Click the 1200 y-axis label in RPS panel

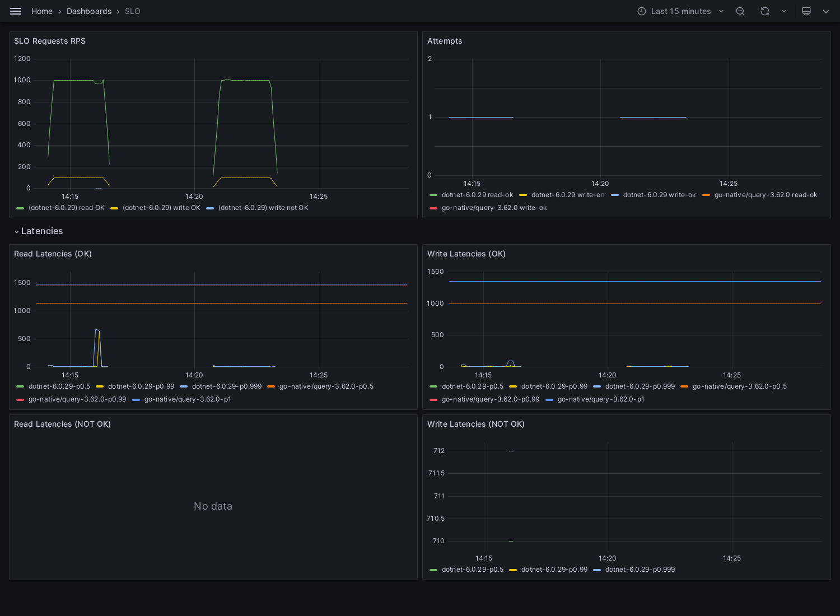click(22, 59)
